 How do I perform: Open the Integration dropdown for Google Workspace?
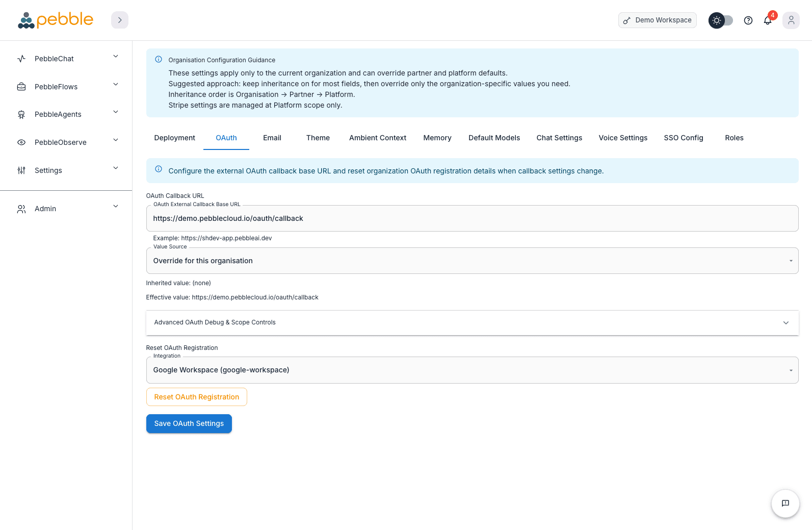[472, 370]
